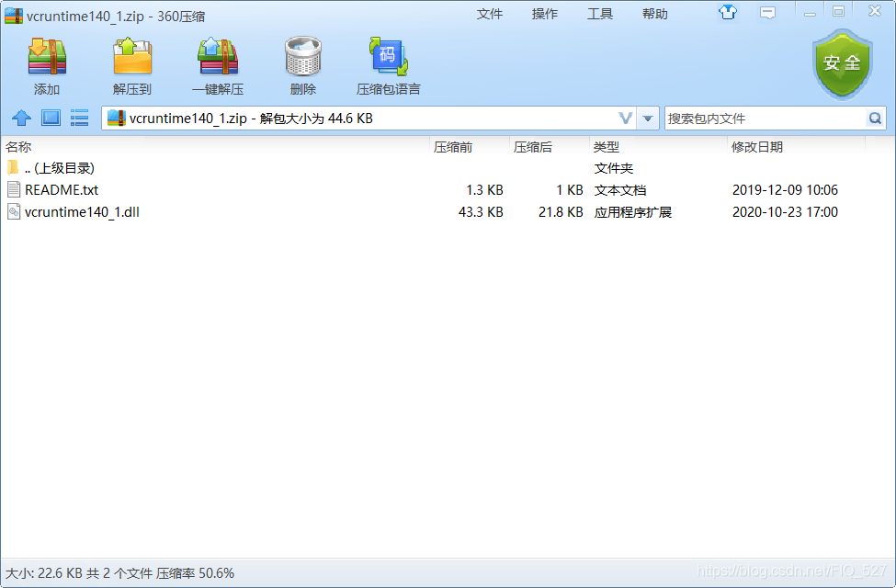The height and width of the screenshot is (588, 896).
Task: Click the 搜索包内文件 search field
Action: pyautogui.click(x=766, y=119)
